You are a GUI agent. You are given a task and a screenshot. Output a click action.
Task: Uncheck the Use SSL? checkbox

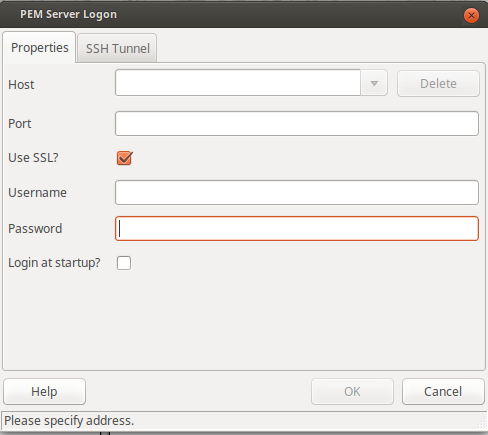coord(124,158)
